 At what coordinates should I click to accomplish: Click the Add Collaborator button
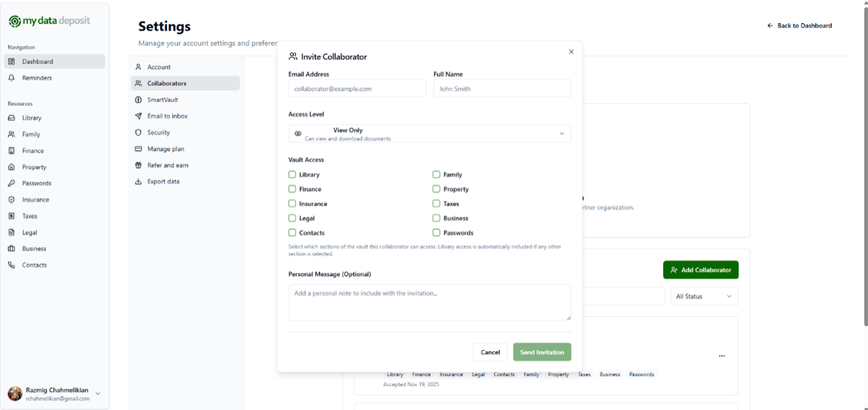[x=701, y=270]
